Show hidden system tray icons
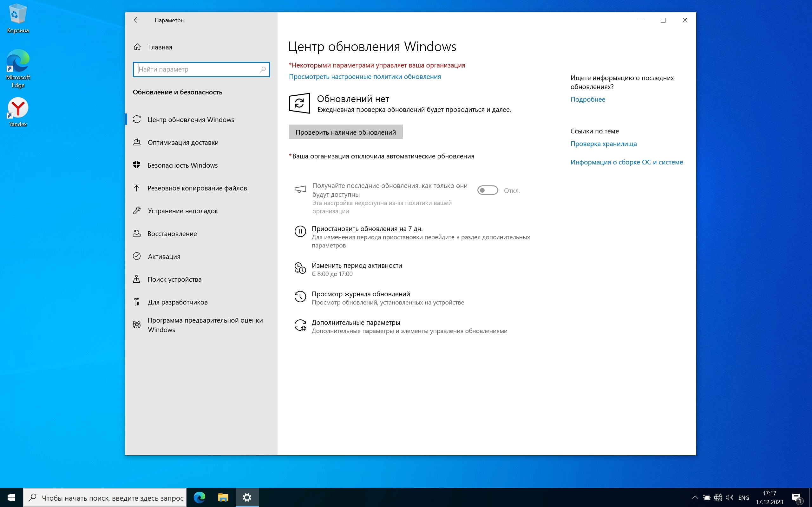The width and height of the screenshot is (812, 507). [x=695, y=497]
